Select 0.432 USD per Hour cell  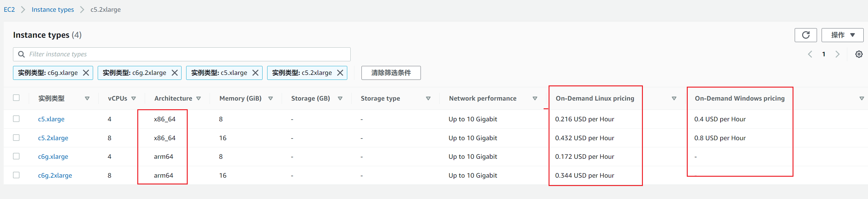click(x=585, y=138)
